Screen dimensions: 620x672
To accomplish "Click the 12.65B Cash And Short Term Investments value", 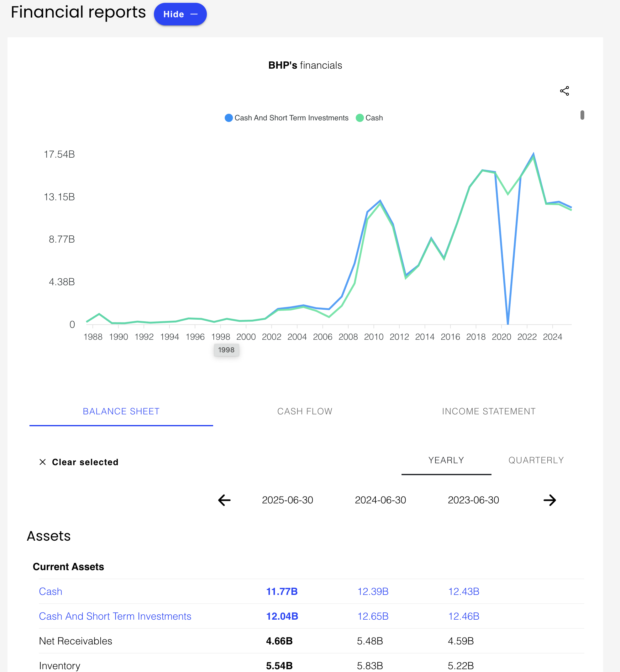I will tap(372, 616).
